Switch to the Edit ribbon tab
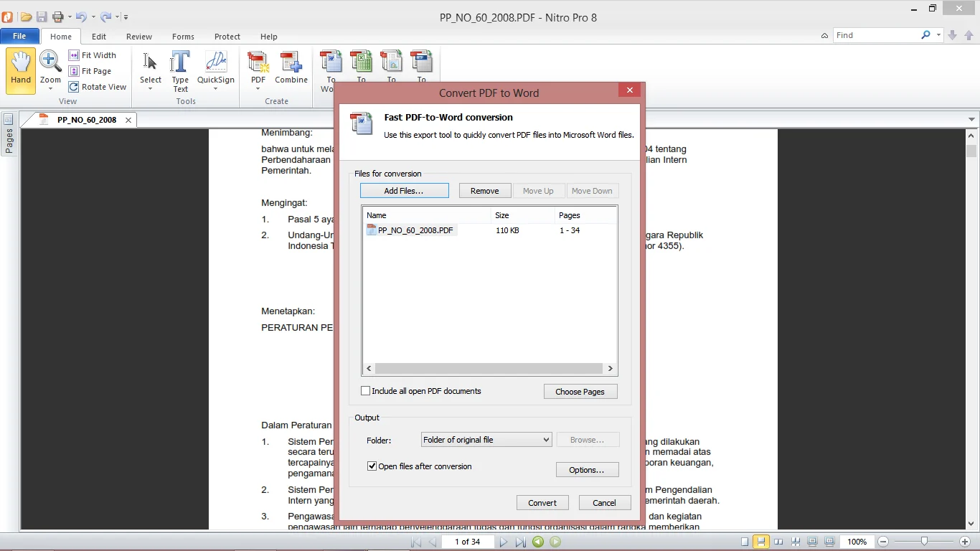 coord(99,37)
